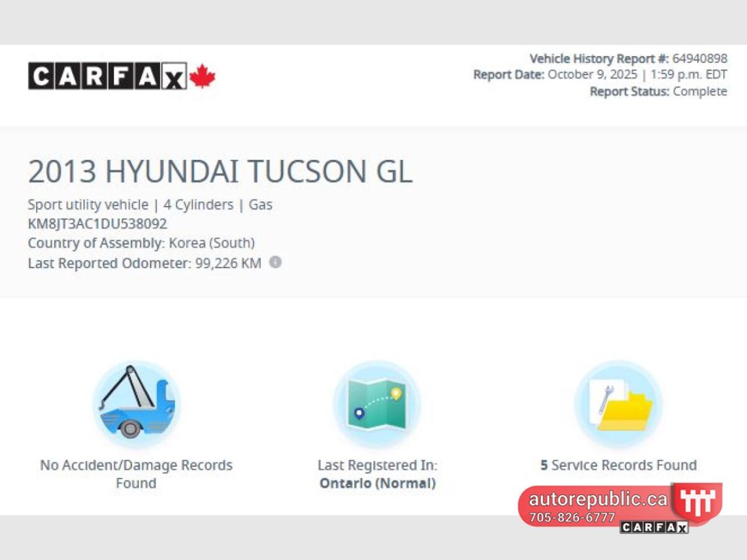Select the VIN KM8JT3AC1DU538092
747x560 pixels.
coord(97,223)
